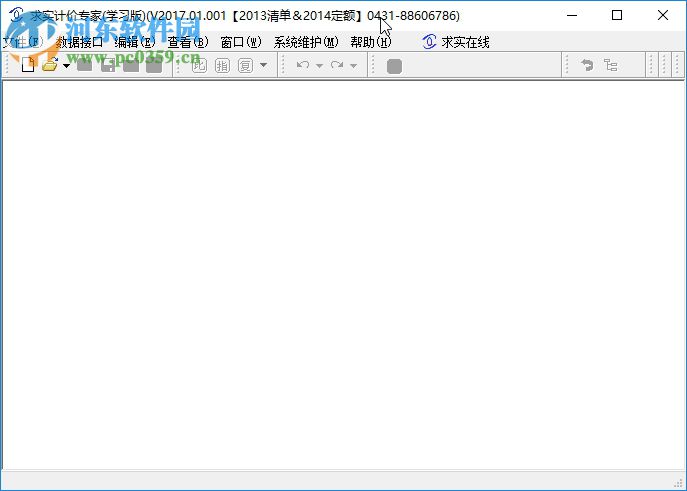Click the 复 toolbar icon
Image resolution: width=687 pixels, height=491 pixels.
tap(245, 66)
